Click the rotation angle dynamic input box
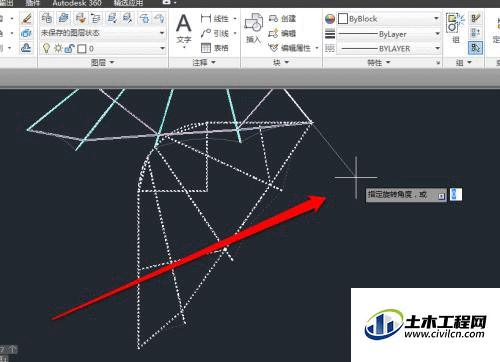500x362 pixels. click(x=456, y=194)
